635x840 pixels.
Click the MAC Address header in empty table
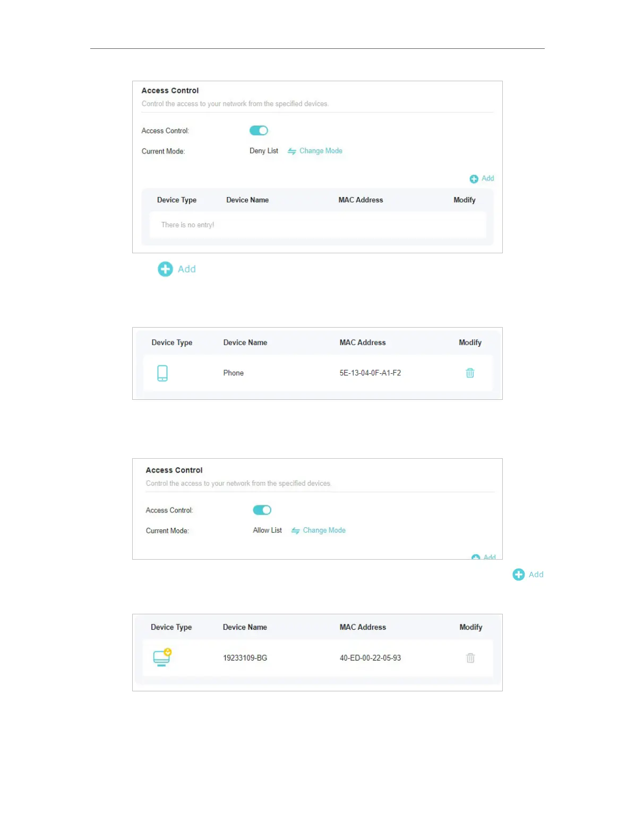(361, 200)
